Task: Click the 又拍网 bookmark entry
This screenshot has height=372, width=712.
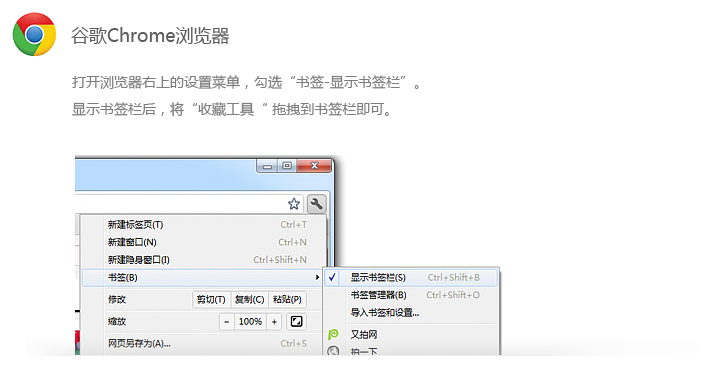Action: click(x=411, y=334)
